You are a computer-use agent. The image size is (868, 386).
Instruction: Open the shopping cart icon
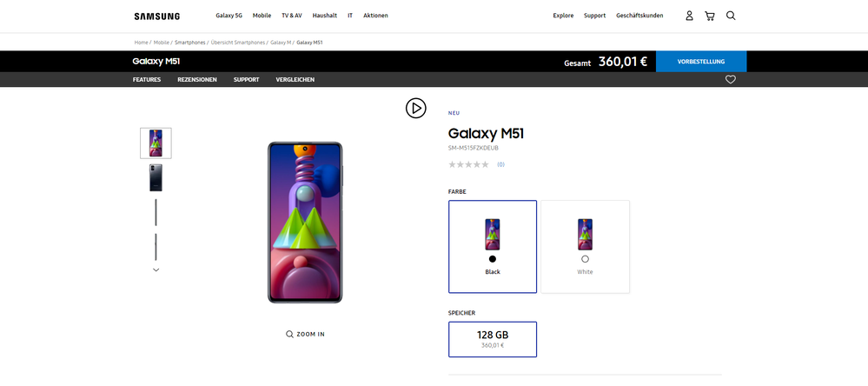coord(710,16)
